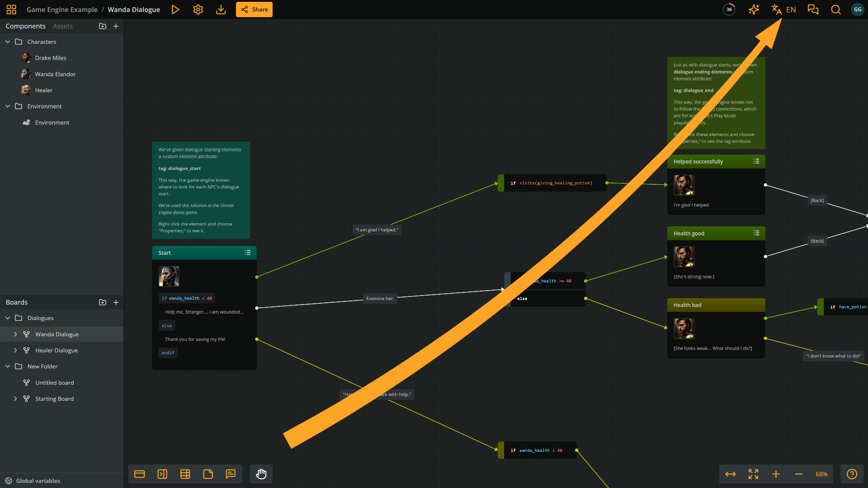Start Play Mode with the play icon

(175, 9)
